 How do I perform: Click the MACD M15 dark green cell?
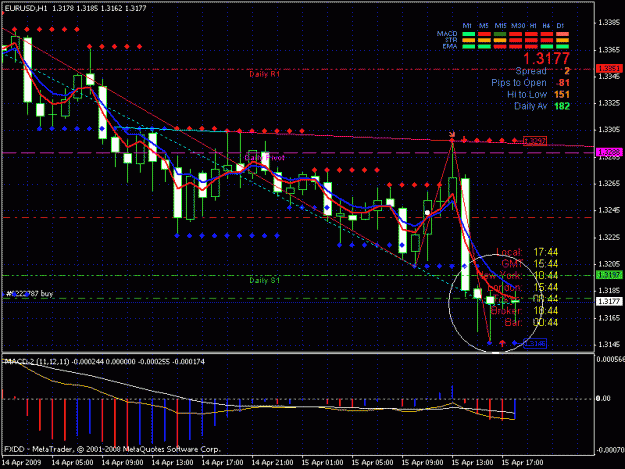500,34
